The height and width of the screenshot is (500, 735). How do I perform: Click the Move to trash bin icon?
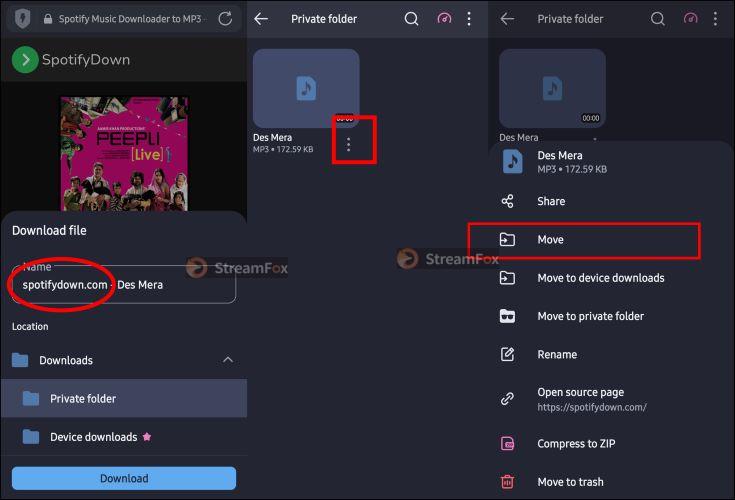coord(507,481)
